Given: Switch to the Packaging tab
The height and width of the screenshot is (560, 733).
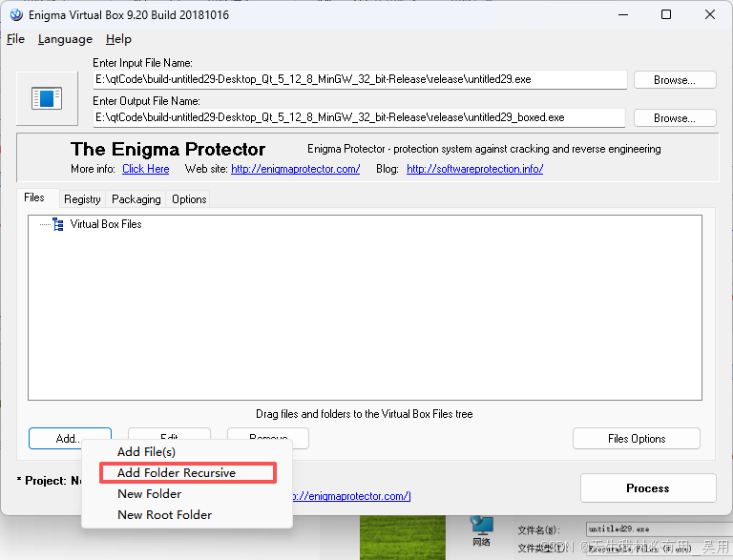Looking at the screenshot, I should [136, 199].
